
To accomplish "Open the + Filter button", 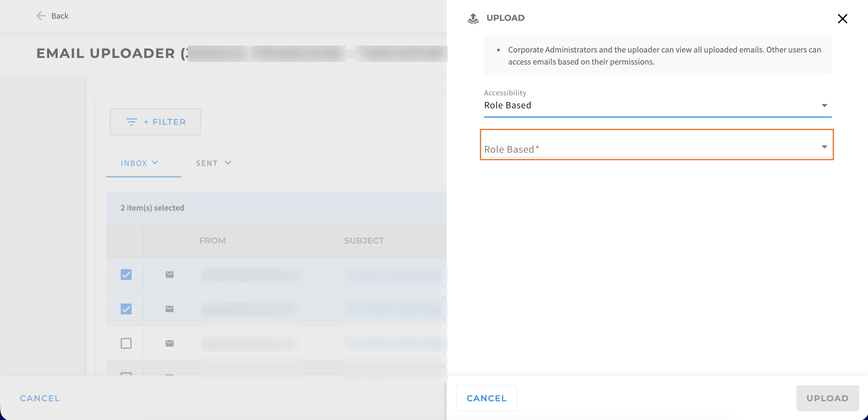I will tap(155, 122).
